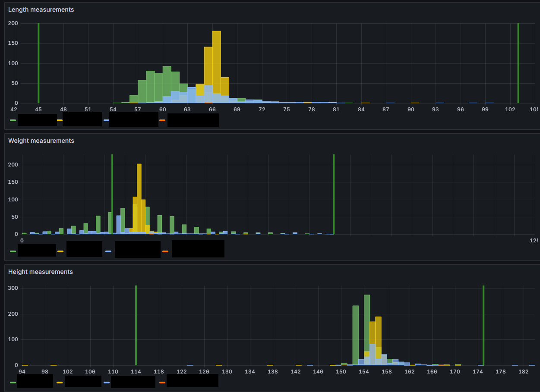Click the y-axis label 300 in Height chart
The width and height of the screenshot is (540, 392).
[x=13, y=288]
